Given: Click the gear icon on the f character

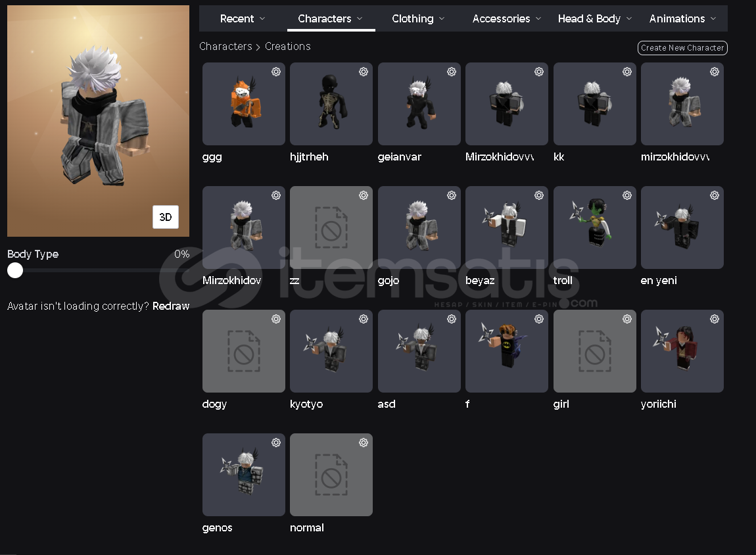Looking at the screenshot, I should pos(539,319).
